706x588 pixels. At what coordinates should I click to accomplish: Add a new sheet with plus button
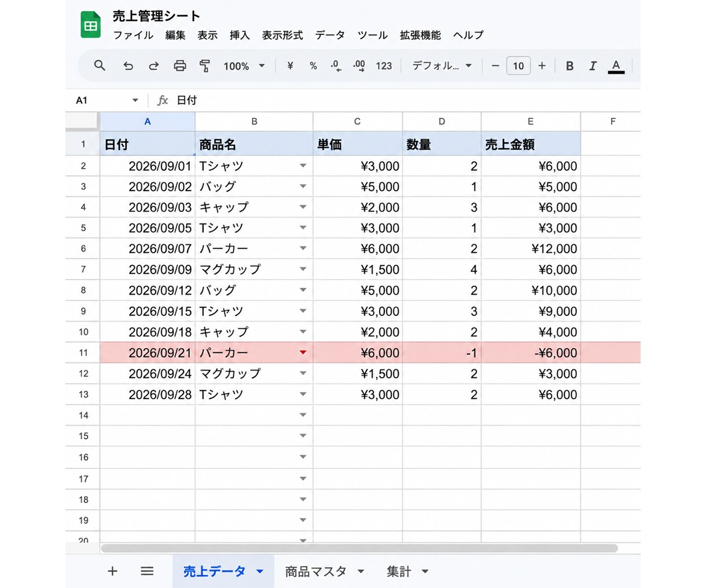pyautogui.click(x=112, y=571)
